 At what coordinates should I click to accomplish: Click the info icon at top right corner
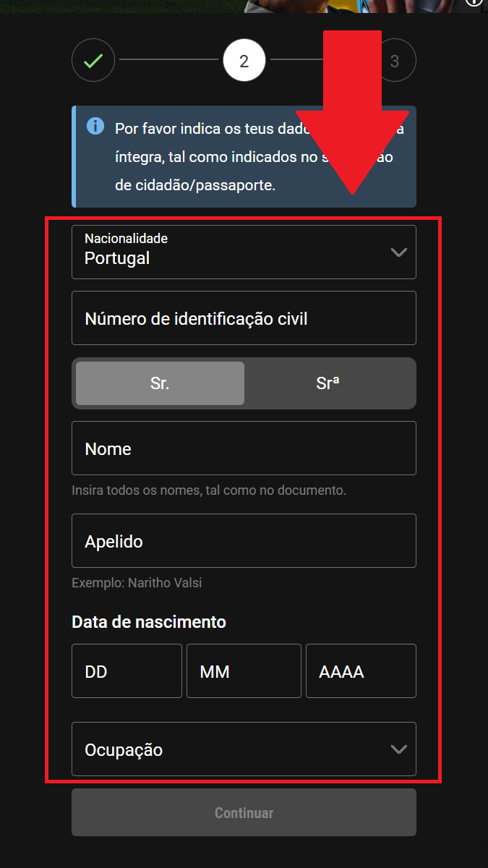point(474,2)
